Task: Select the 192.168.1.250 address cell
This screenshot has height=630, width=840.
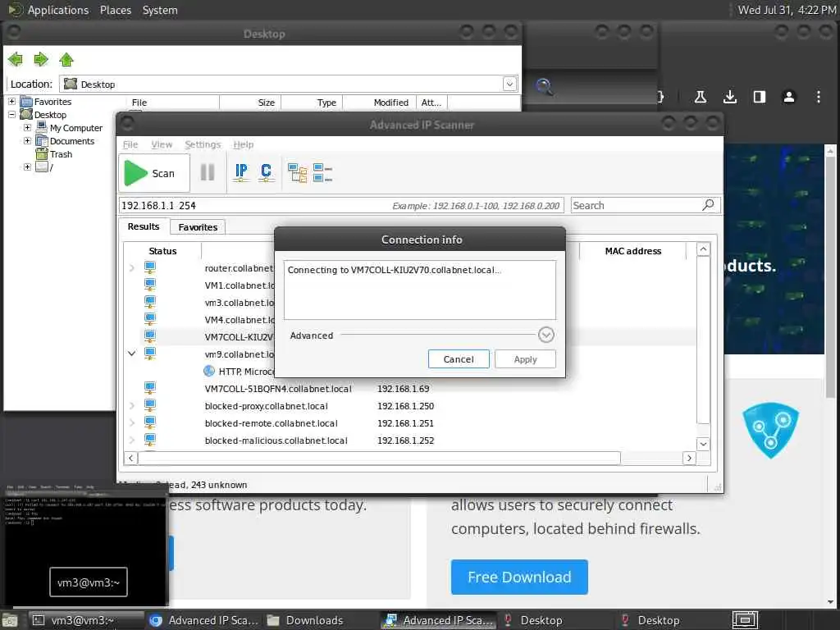Action: click(405, 406)
